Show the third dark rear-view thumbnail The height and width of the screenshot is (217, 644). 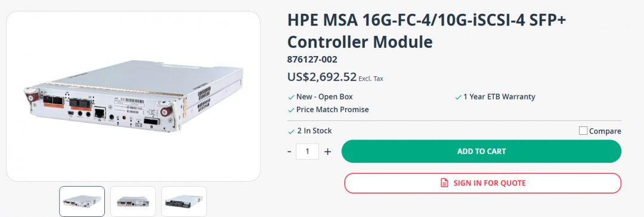tap(184, 201)
